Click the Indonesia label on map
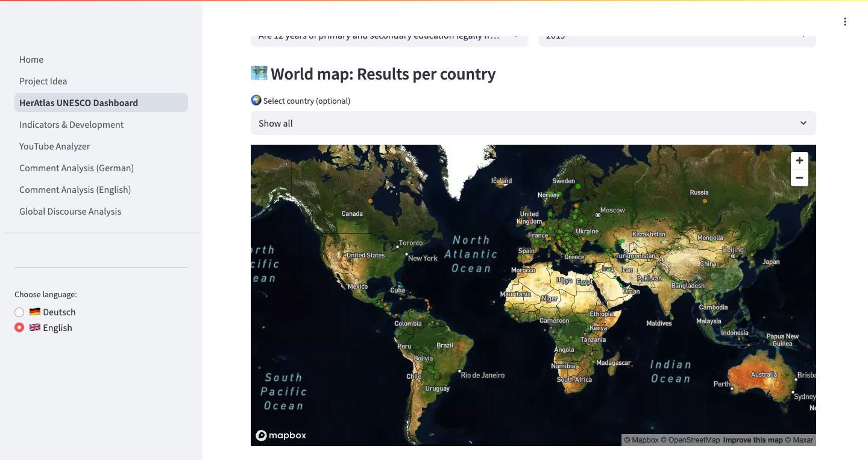The width and height of the screenshot is (868, 460). (734, 333)
